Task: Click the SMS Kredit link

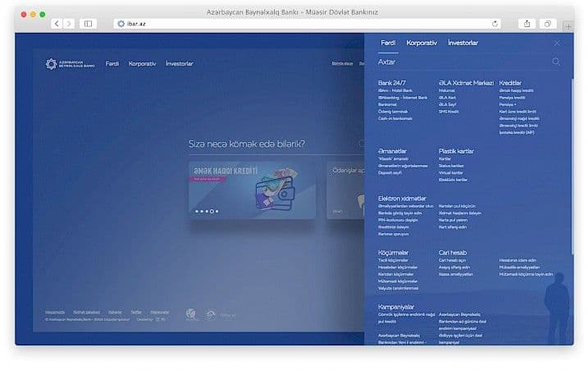Action: click(449, 112)
